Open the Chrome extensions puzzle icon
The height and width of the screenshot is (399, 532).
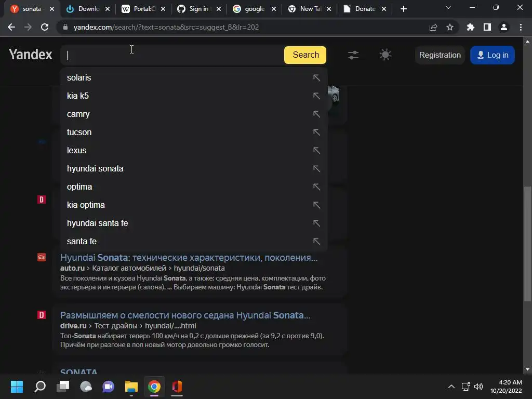point(470,27)
